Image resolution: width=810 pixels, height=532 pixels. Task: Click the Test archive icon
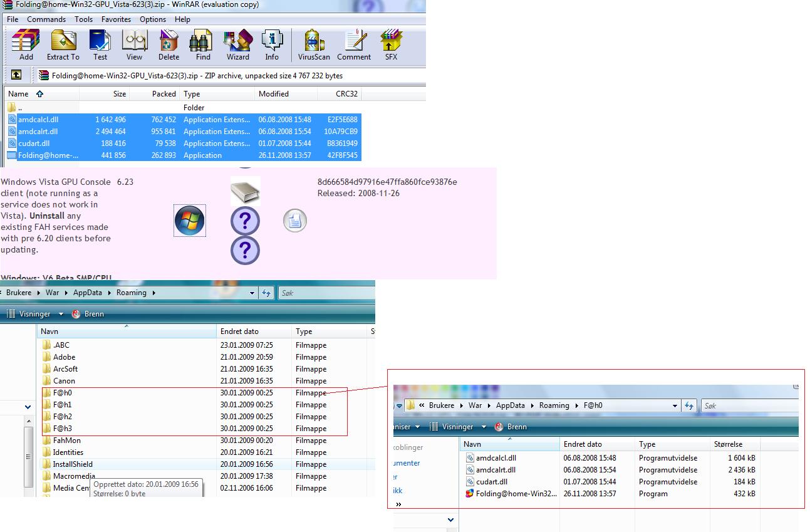100,44
